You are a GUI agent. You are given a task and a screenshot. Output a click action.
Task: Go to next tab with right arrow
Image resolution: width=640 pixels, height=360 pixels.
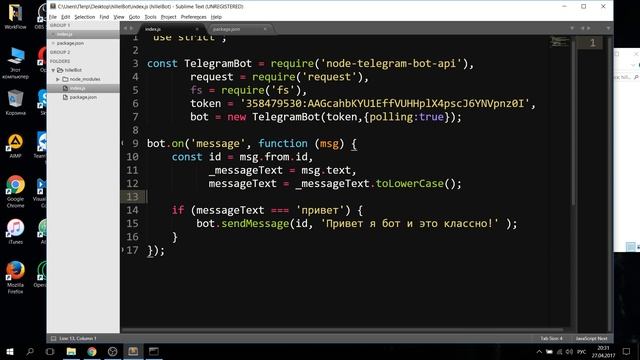tap(131, 29)
